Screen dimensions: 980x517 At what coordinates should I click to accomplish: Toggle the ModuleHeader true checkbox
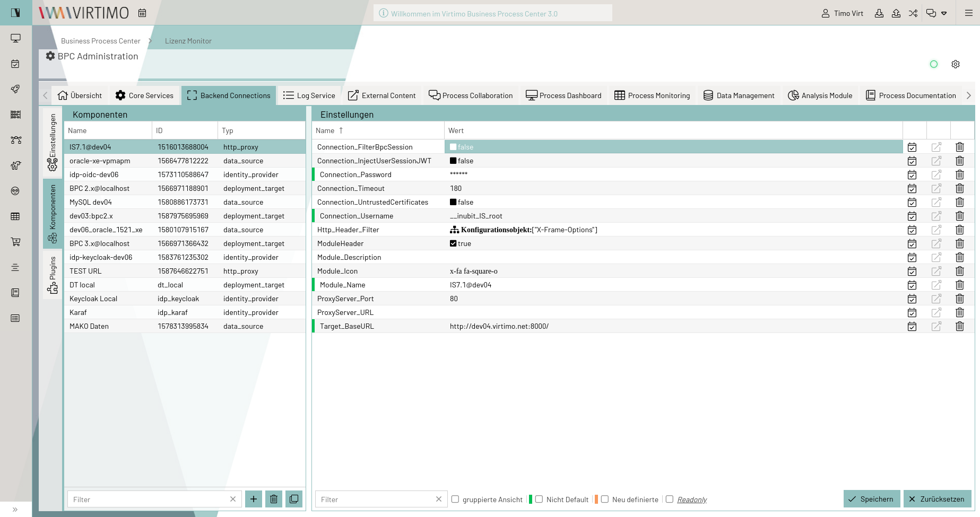453,243
